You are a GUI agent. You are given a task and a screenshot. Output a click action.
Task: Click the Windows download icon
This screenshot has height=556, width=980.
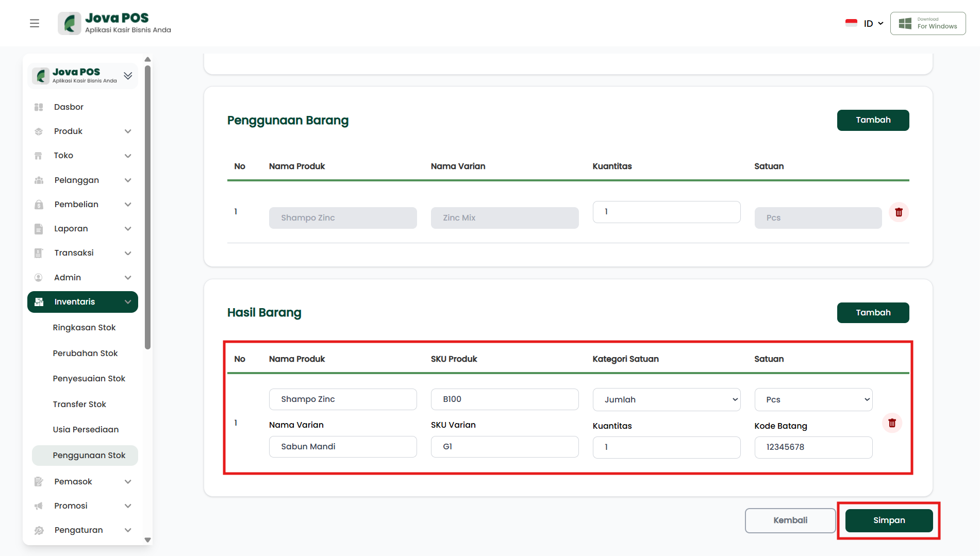905,23
